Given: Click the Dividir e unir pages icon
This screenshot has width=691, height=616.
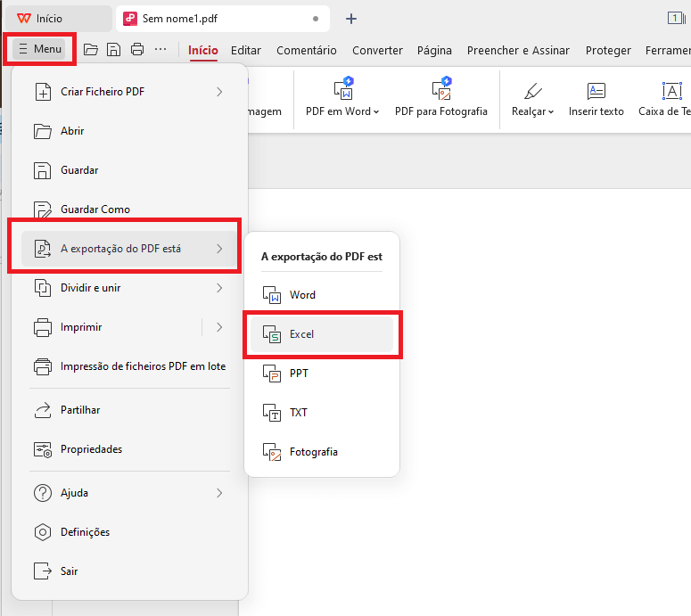Looking at the screenshot, I should click(43, 288).
